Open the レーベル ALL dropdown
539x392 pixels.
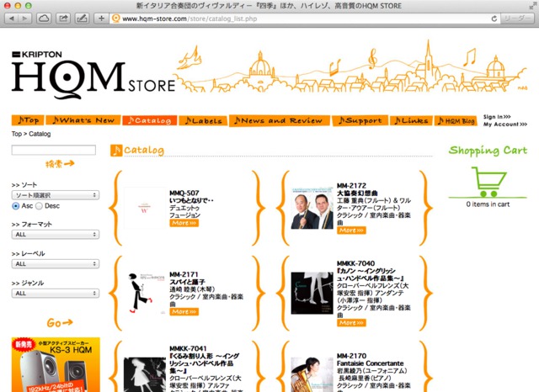pyautogui.click(x=56, y=264)
